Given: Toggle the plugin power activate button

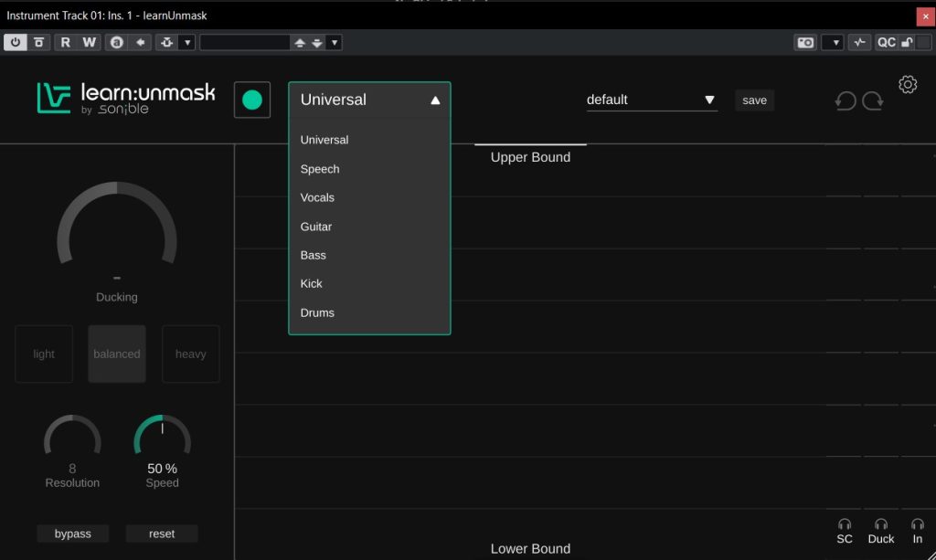Looking at the screenshot, I should click(x=16, y=42).
